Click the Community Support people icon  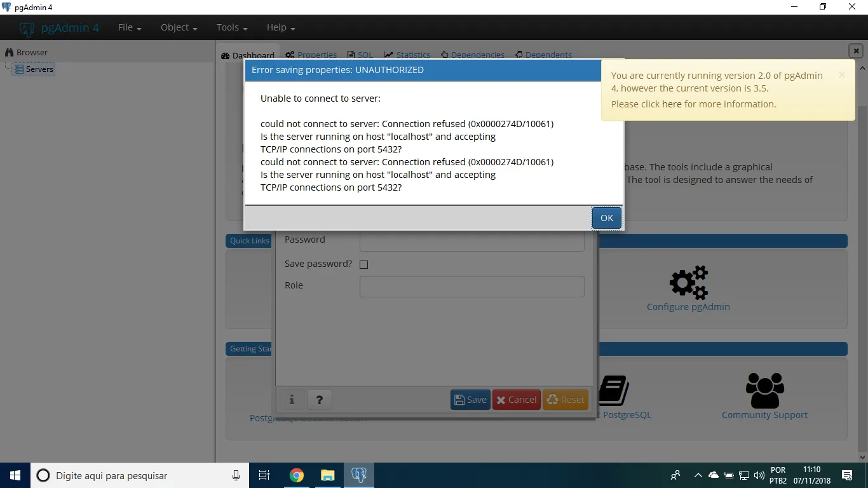pos(764,391)
